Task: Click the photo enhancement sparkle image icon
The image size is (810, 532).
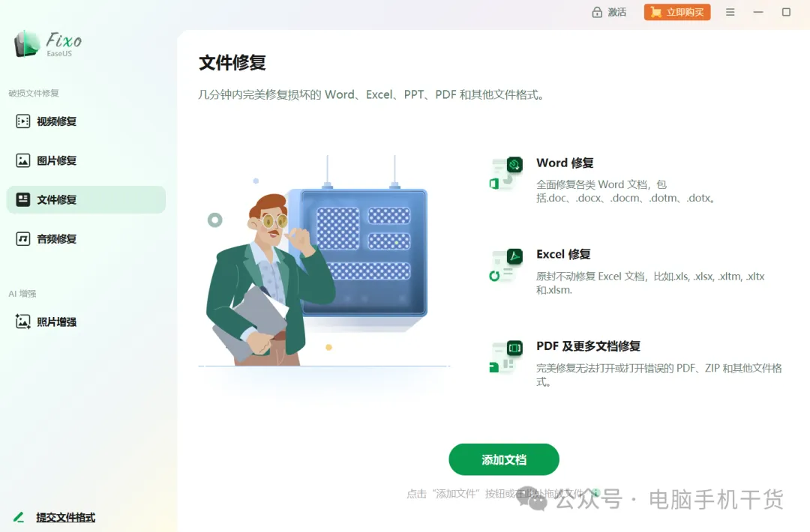Action: pos(22,321)
